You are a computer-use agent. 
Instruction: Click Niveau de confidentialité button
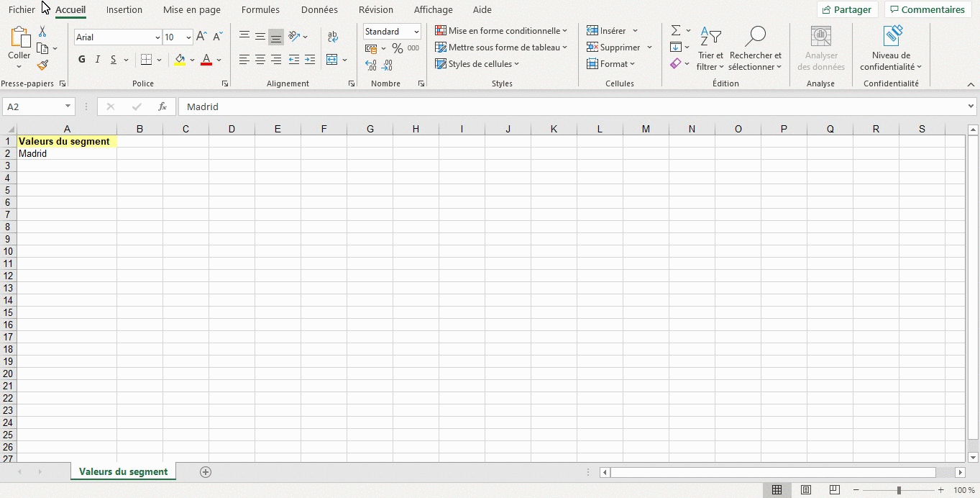[892, 49]
